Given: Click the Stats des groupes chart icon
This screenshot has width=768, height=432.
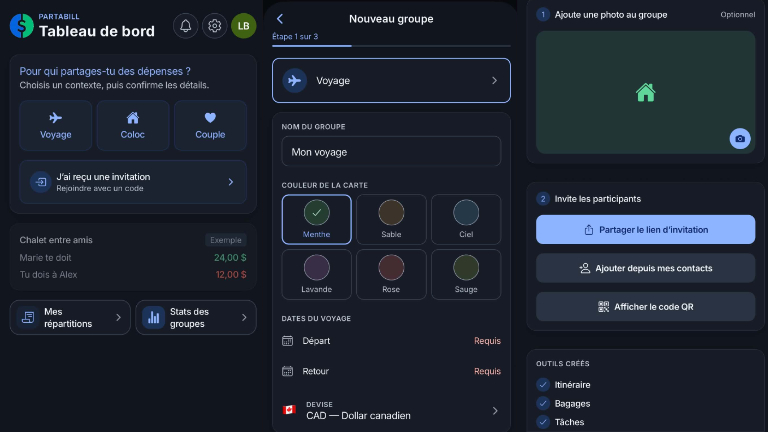Looking at the screenshot, I should pyautogui.click(x=153, y=317).
